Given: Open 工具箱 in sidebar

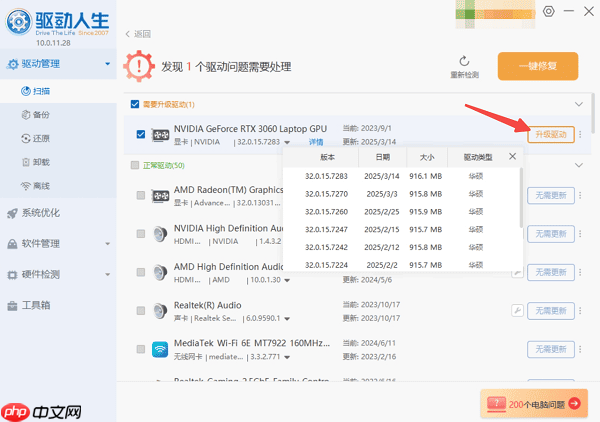Looking at the screenshot, I should pyautogui.click(x=58, y=305).
